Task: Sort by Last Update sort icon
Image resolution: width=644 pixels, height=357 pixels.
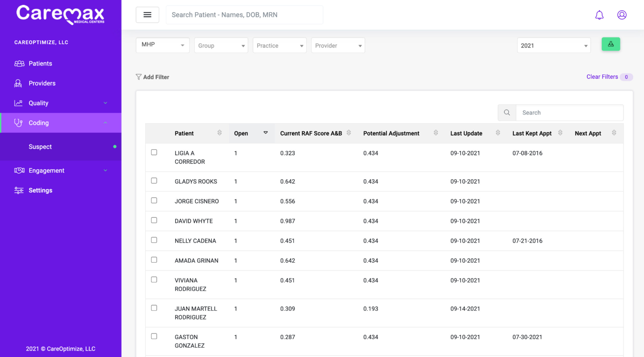Action: pos(498,133)
